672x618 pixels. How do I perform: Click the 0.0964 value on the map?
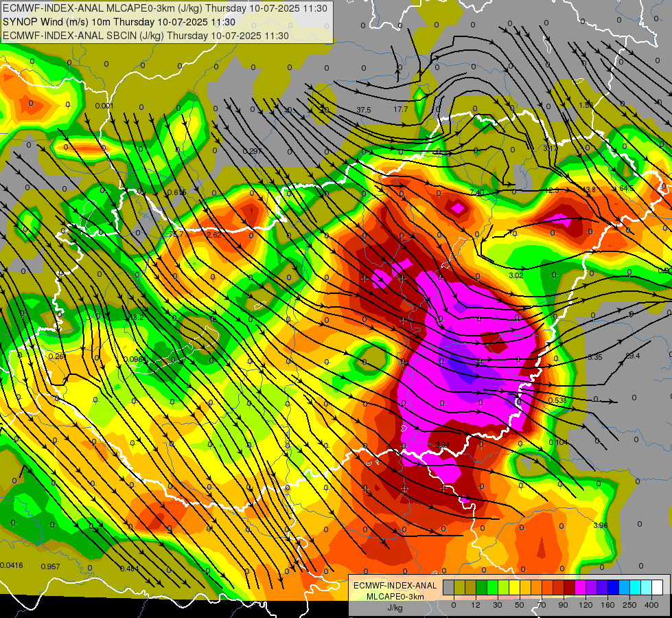(x=135, y=359)
